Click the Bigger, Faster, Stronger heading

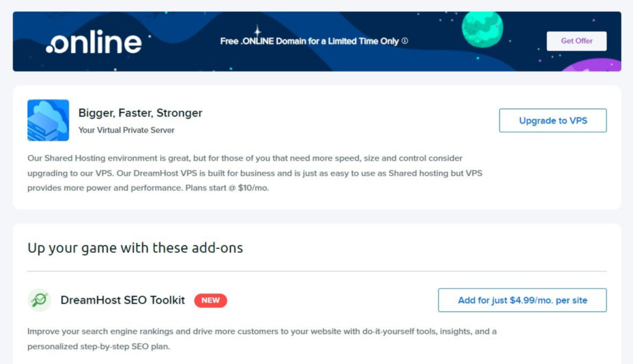pyautogui.click(x=140, y=113)
